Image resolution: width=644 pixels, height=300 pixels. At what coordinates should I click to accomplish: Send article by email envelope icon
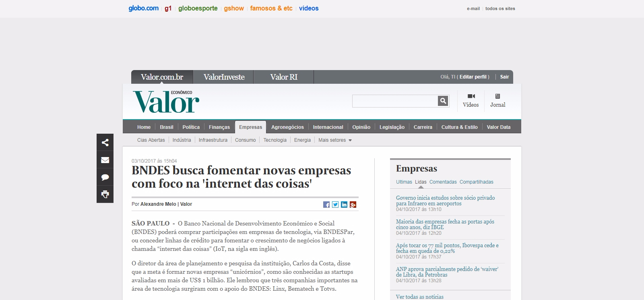click(x=105, y=160)
